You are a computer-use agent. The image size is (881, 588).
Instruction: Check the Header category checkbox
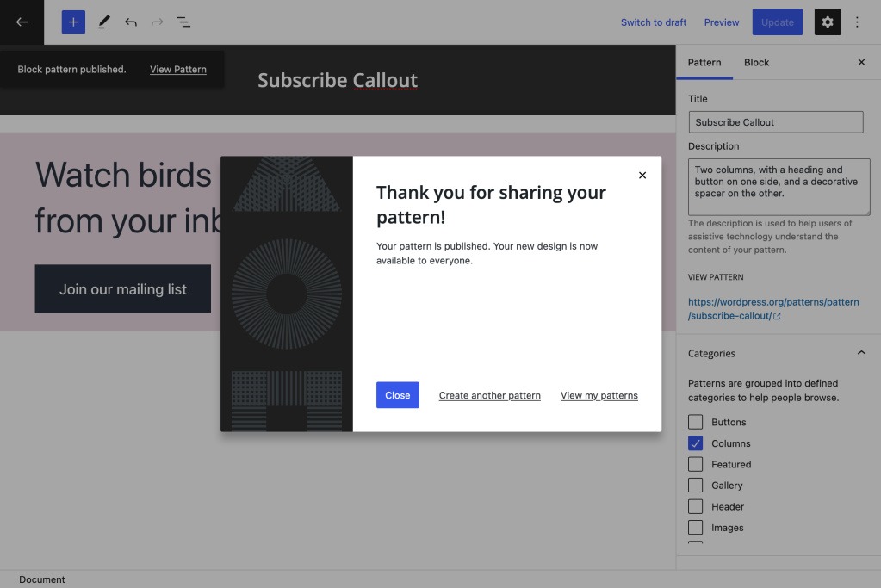(x=695, y=506)
